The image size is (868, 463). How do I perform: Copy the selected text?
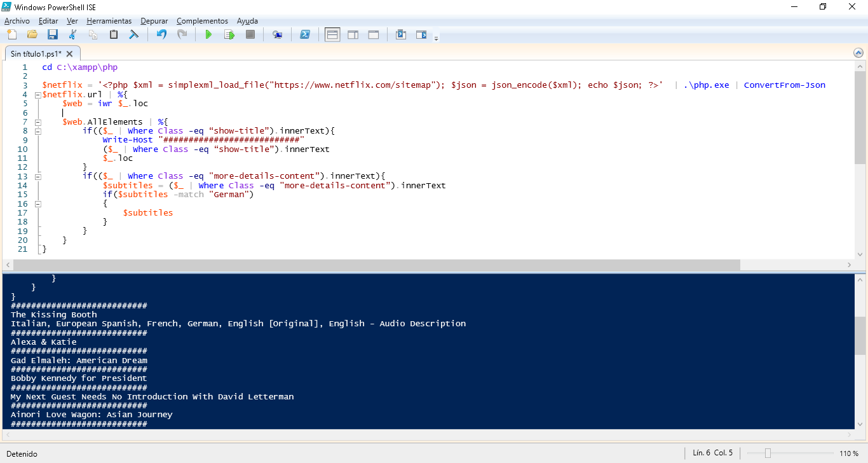tap(93, 34)
